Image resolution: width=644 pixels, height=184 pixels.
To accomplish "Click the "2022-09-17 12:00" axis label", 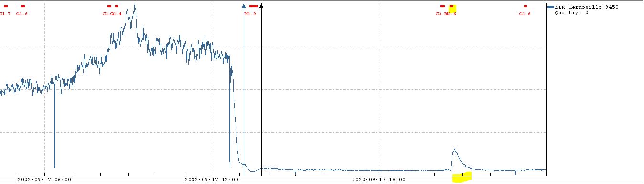I will [212, 180].
